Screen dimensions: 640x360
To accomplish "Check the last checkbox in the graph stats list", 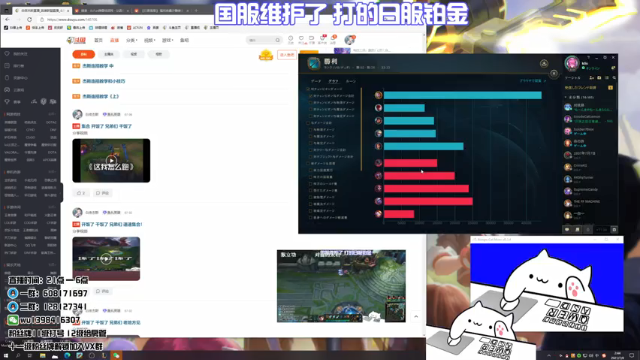I will click(x=311, y=218).
